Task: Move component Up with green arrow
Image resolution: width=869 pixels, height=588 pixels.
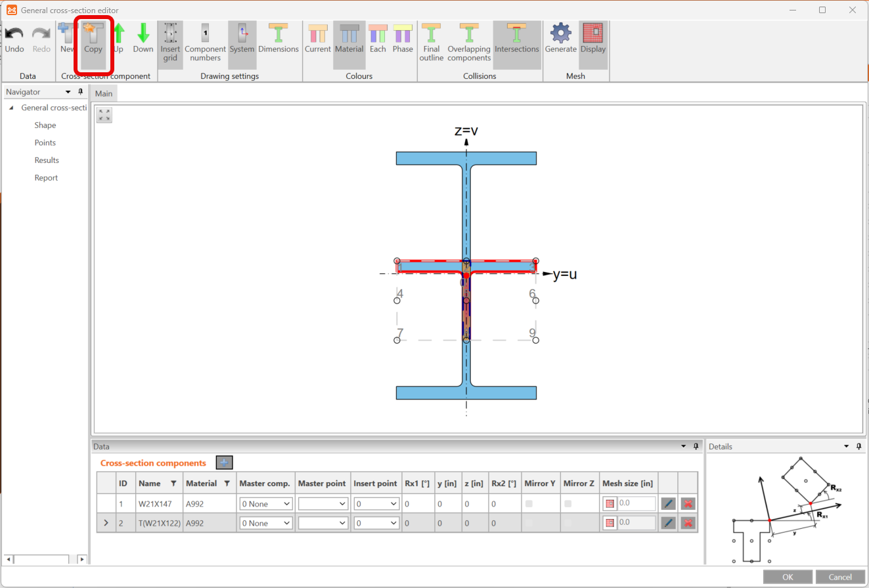Action: pos(118,39)
